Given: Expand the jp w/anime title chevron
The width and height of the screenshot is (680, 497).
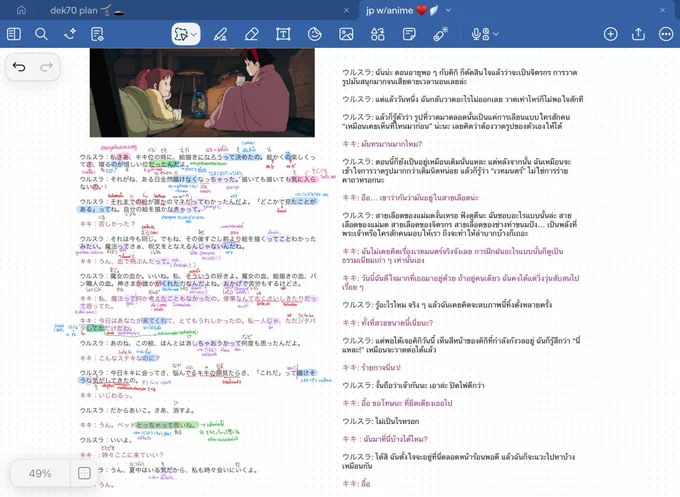Looking at the screenshot, I should click(448, 10).
